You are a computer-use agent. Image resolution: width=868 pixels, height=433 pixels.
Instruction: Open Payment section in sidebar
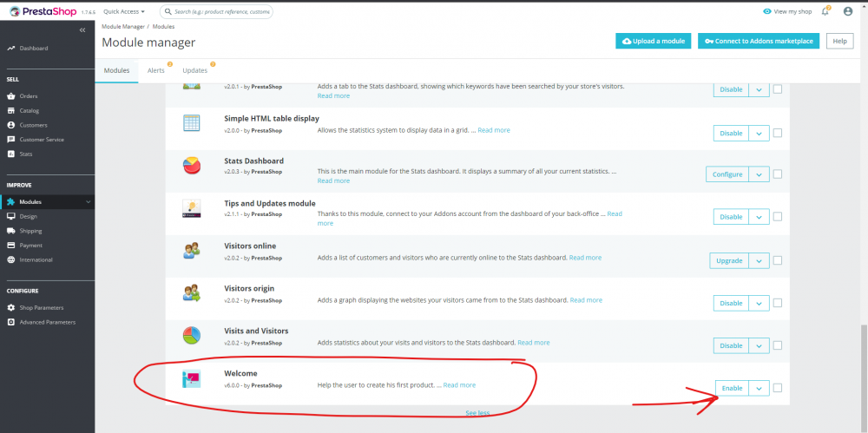(x=31, y=246)
